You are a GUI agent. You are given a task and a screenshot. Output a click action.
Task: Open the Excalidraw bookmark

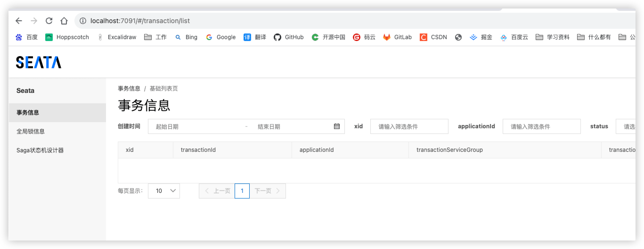pos(117,37)
